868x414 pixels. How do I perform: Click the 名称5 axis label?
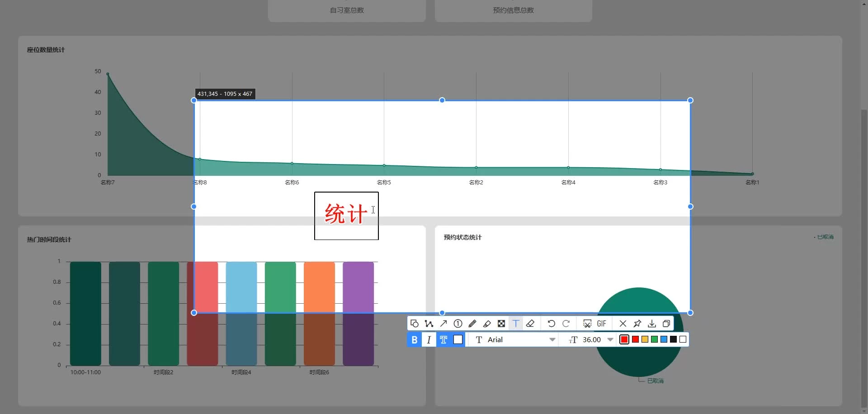[x=384, y=182]
